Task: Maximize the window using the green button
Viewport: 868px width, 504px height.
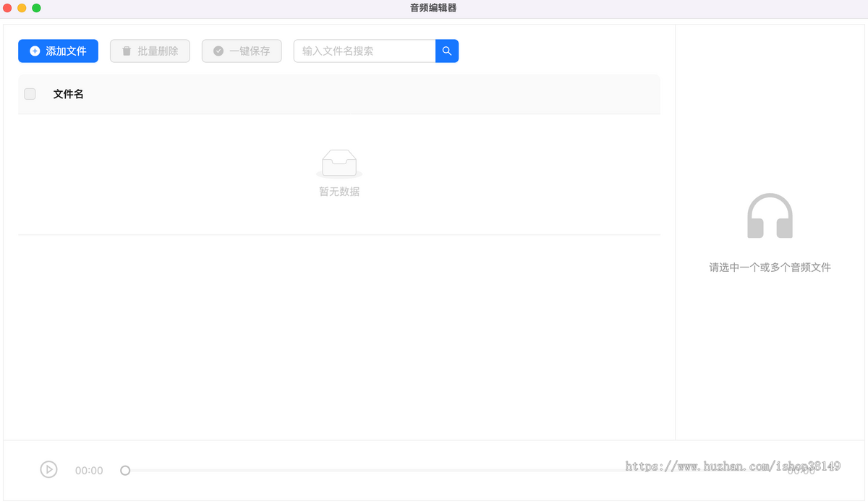Action: point(36,8)
